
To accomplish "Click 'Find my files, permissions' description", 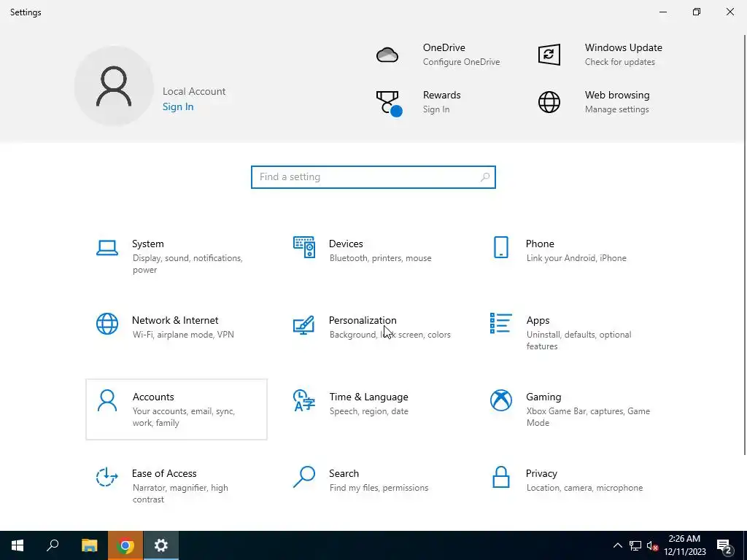I will pos(379,488).
